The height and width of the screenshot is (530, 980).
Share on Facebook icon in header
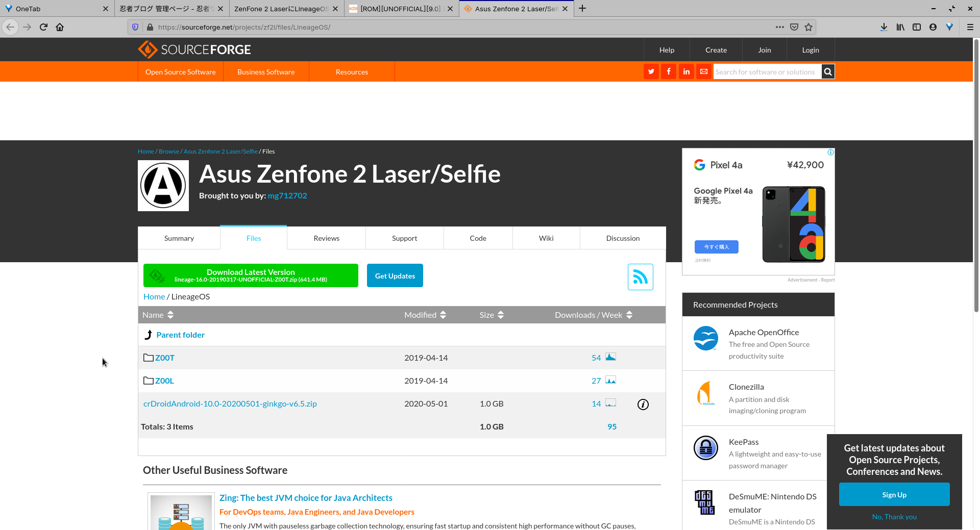click(669, 72)
